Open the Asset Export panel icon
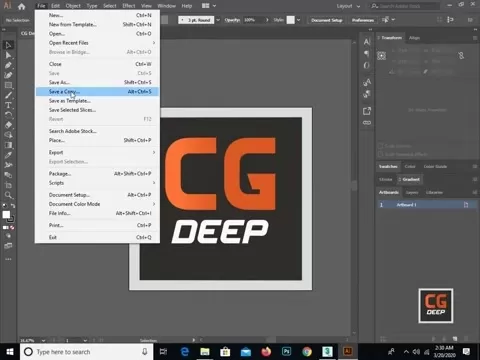The image size is (480, 360). tap(367, 111)
